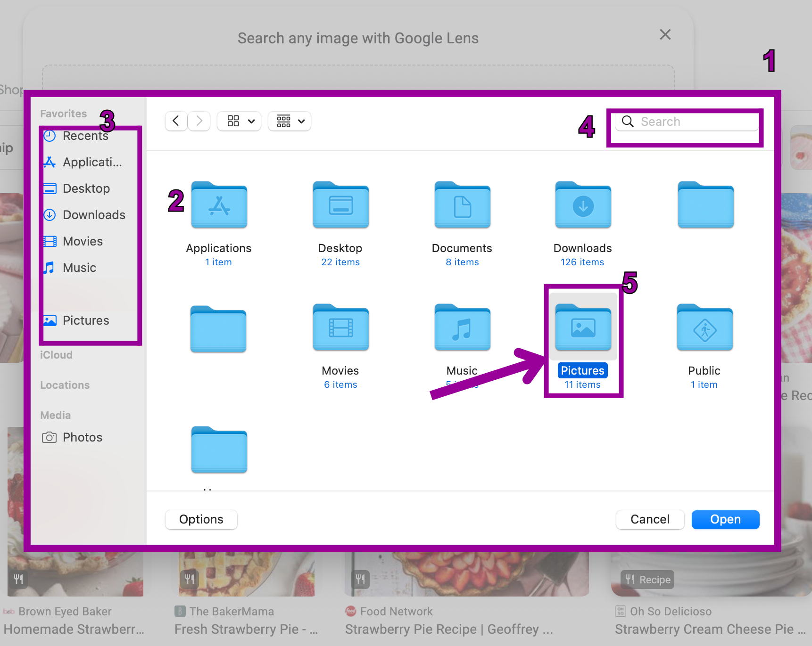This screenshot has height=646, width=812.
Task: Click the iCloud section header
Action: (x=56, y=355)
